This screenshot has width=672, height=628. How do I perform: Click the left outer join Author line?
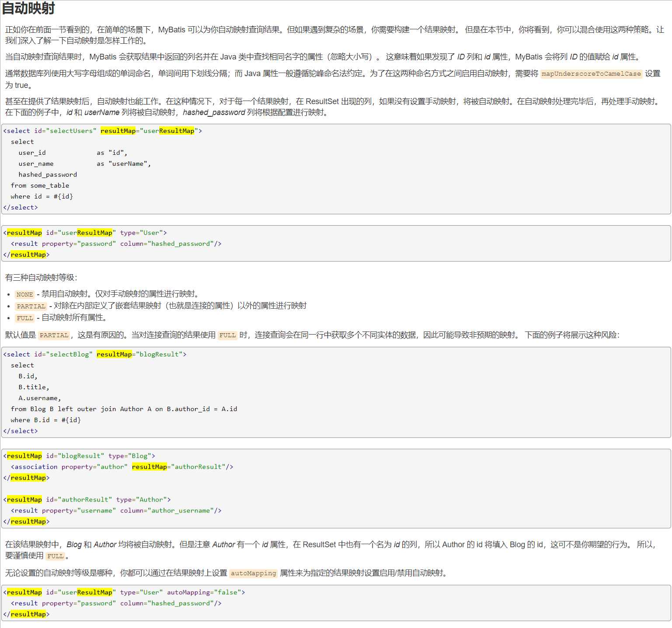coord(124,409)
